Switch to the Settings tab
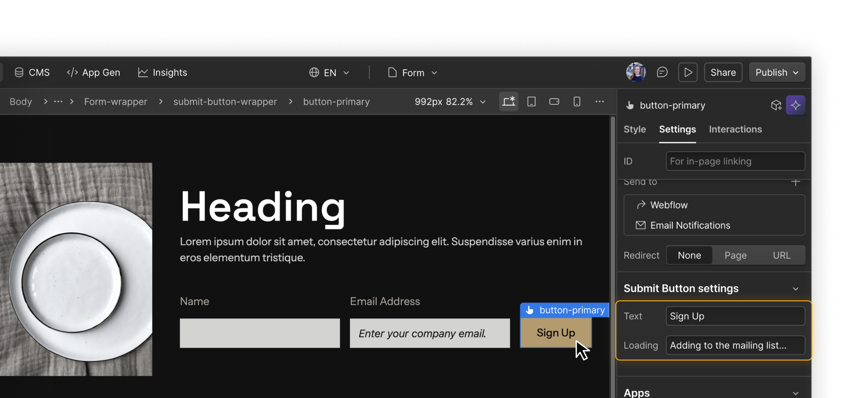The width and height of the screenshot is (868, 398). [x=677, y=129]
